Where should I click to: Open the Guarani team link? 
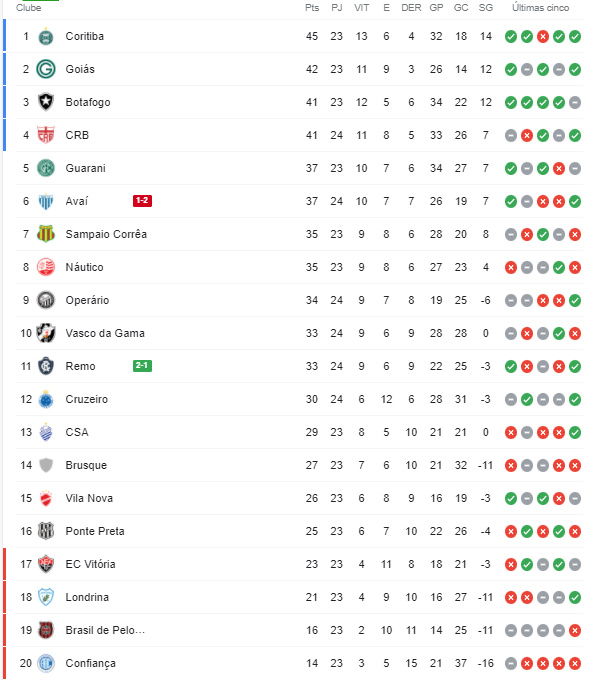pyautogui.click(x=85, y=168)
